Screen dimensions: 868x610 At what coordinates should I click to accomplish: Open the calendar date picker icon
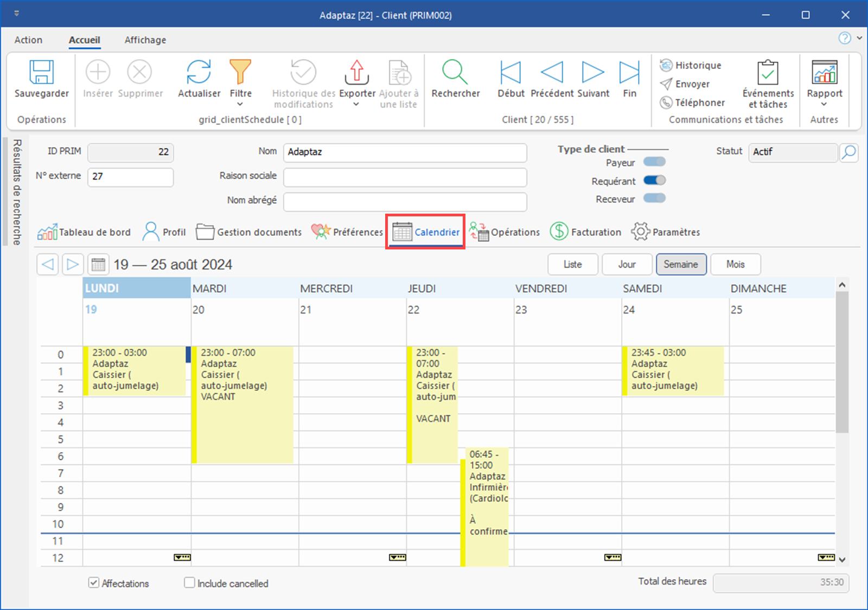click(98, 265)
